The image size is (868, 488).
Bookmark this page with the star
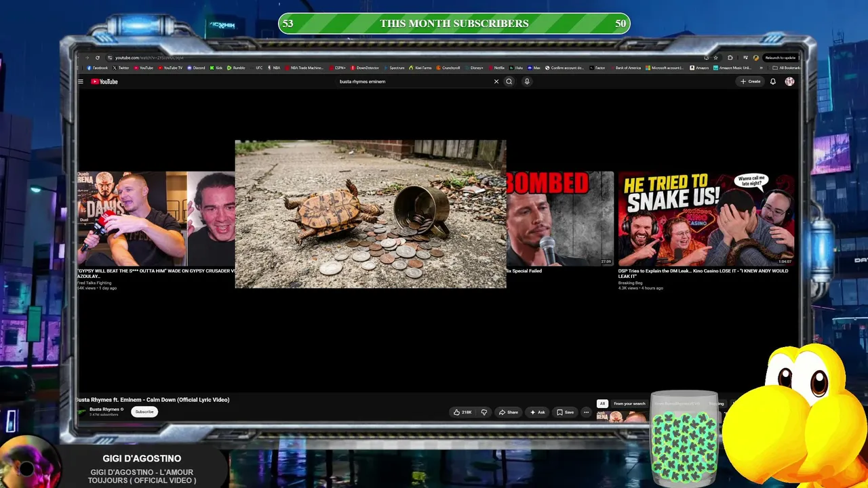pos(715,58)
